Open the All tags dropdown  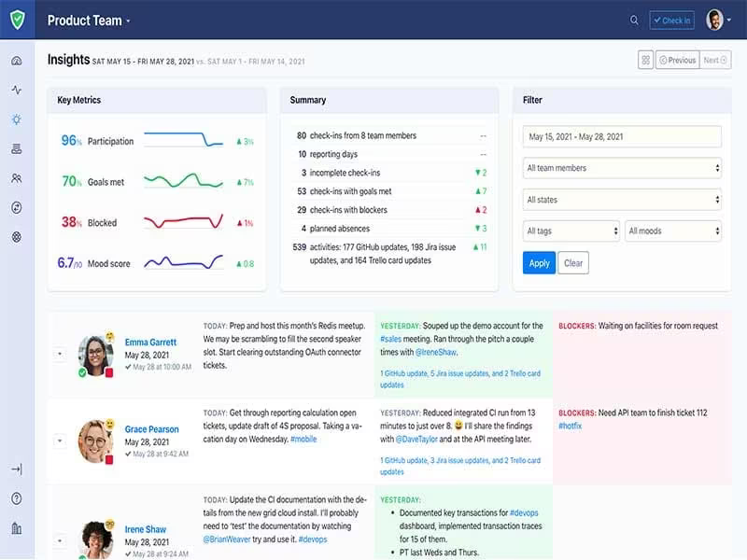[x=571, y=231]
